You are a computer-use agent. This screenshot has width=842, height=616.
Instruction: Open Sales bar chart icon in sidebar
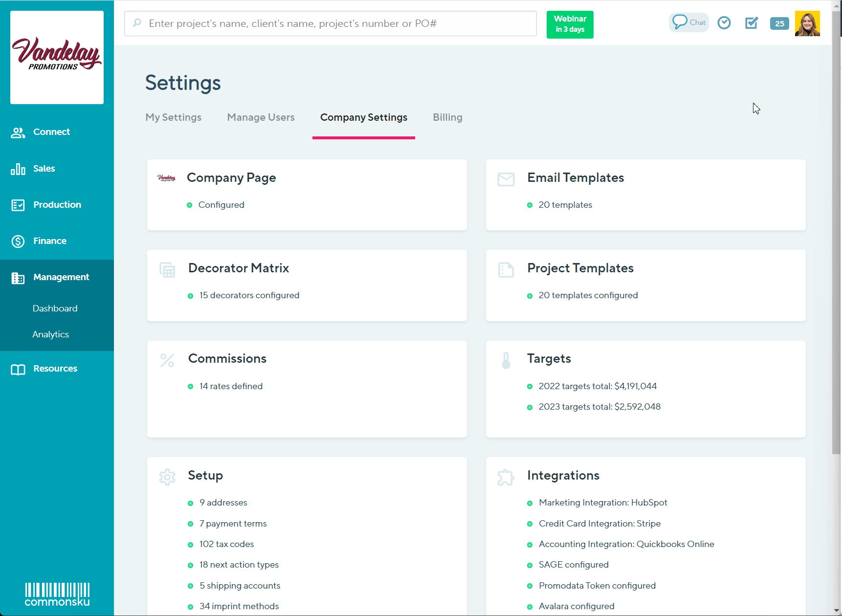point(18,169)
